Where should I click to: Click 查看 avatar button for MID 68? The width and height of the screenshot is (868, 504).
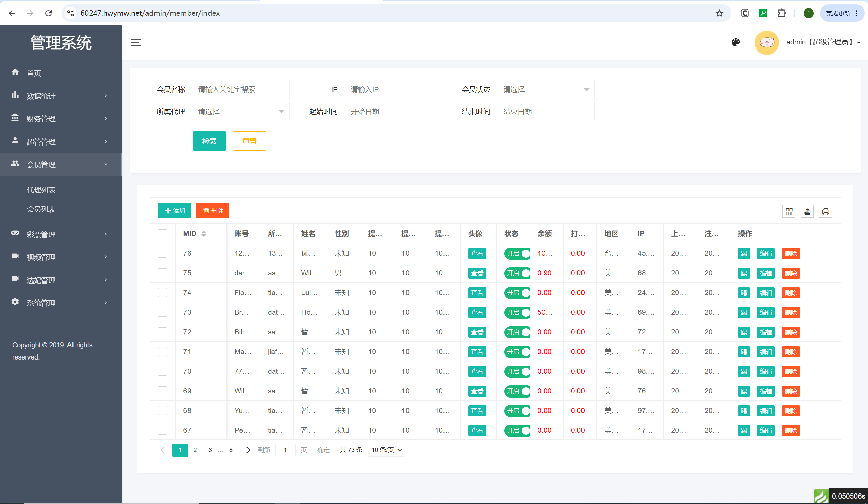[477, 411]
